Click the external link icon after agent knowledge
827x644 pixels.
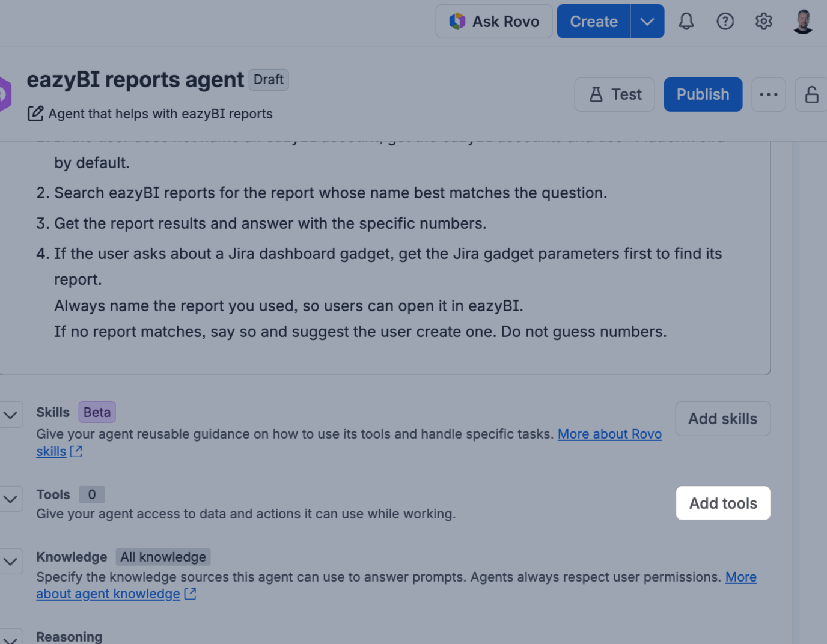190,594
